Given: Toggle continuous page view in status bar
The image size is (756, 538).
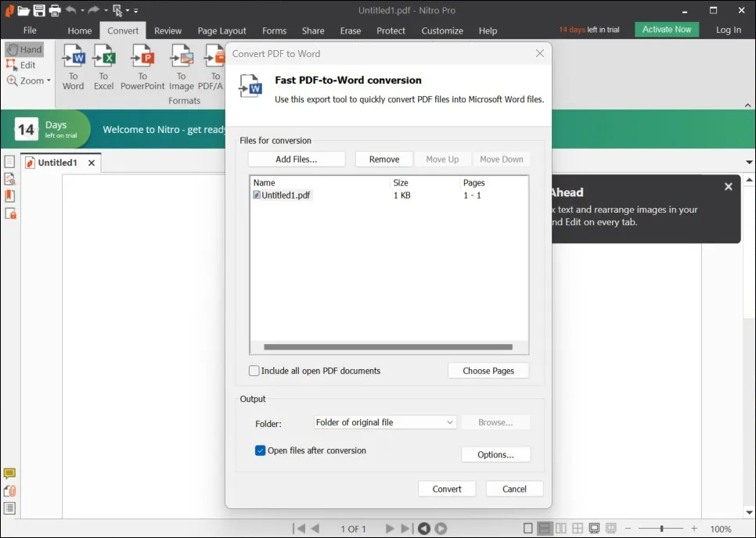Looking at the screenshot, I should coord(545,529).
